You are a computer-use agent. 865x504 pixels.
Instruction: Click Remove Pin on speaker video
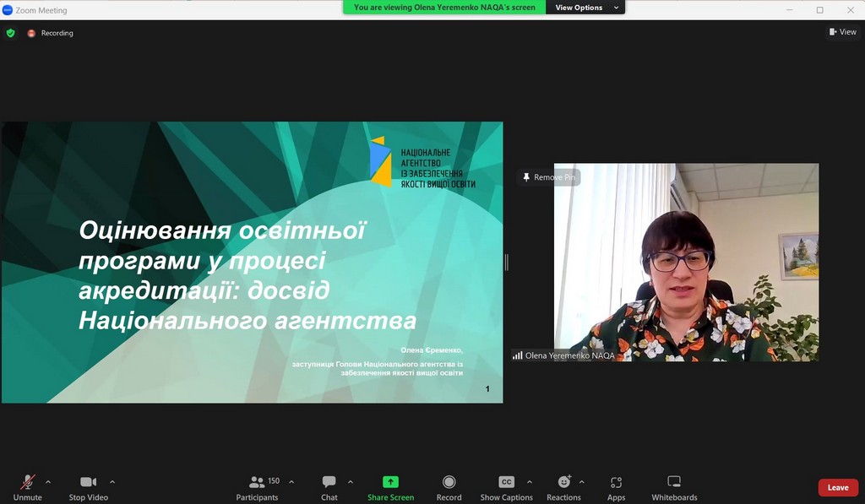[x=549, y=177]
